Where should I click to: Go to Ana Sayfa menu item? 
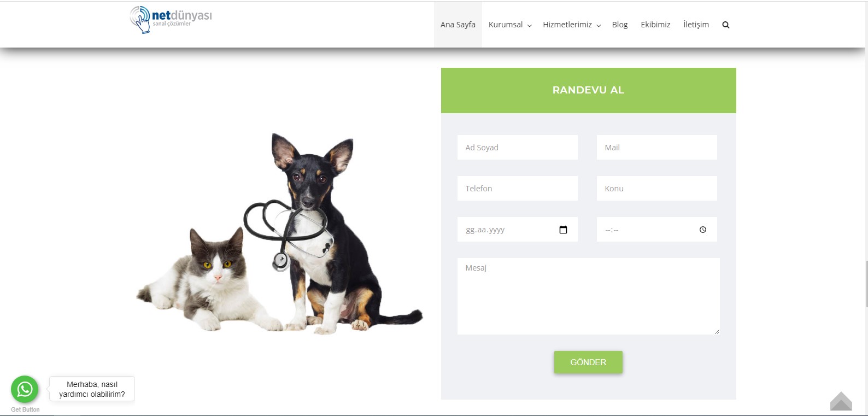458,25
